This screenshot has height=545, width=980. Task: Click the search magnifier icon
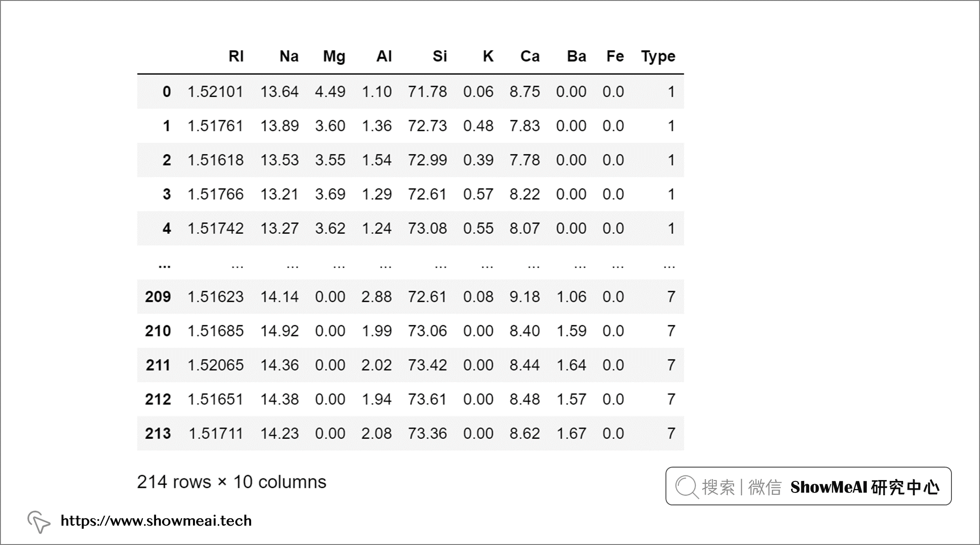687,486
